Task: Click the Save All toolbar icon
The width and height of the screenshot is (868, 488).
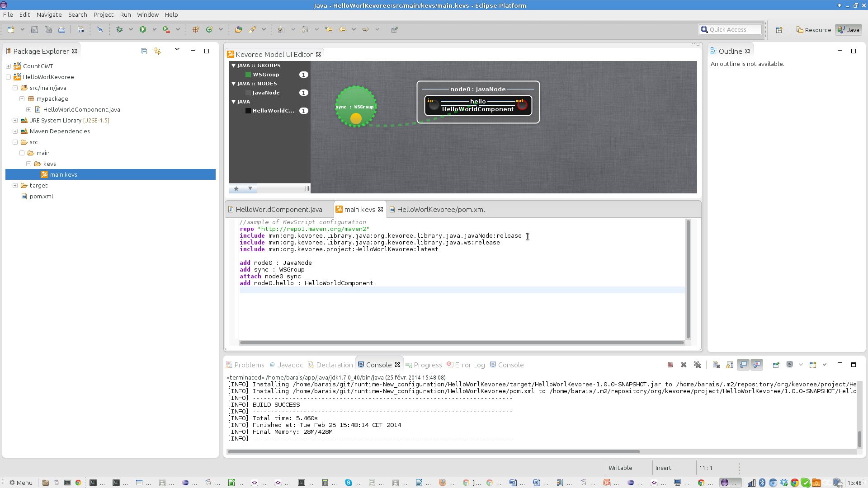Action: pos(48,29)
